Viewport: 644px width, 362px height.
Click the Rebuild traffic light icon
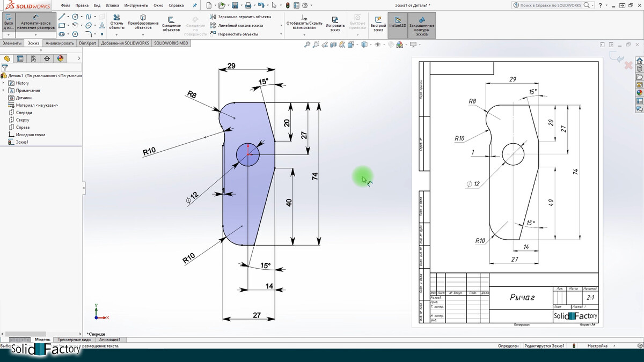tap(288, 5)
